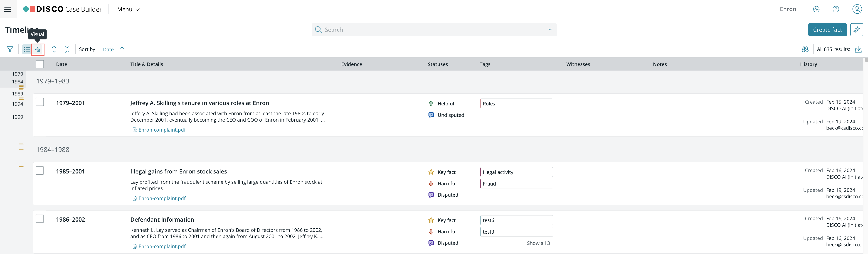
Task: Click the Statuses column header
Action: [438, 64]
